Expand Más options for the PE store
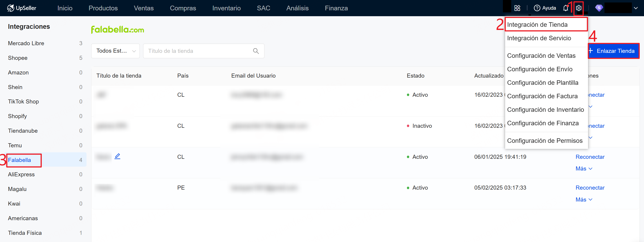 [x=584, y=200]
